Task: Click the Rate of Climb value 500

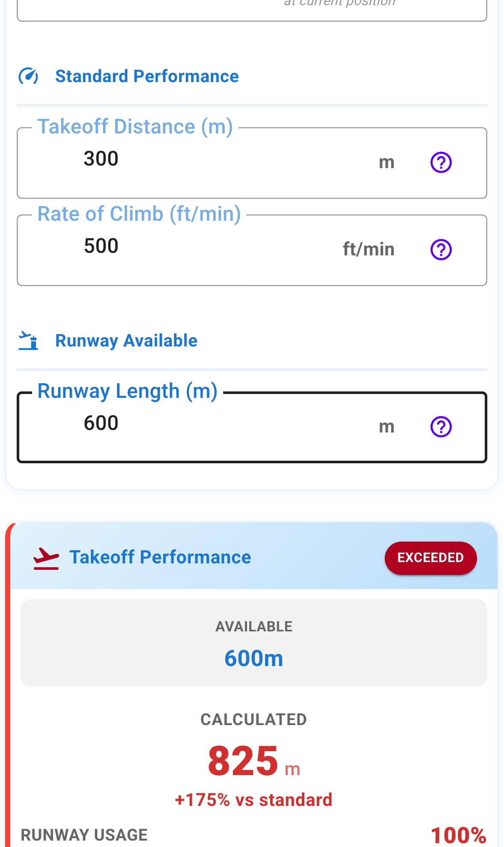Action: 101,246
